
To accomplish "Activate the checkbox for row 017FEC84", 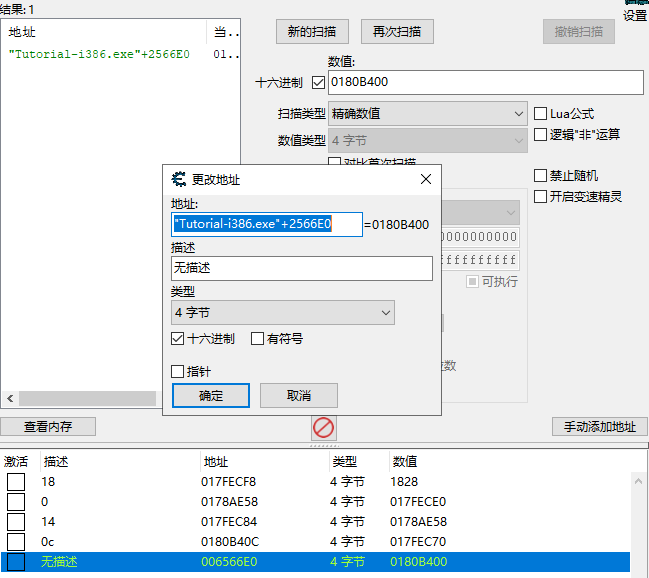I will [16, 522].
